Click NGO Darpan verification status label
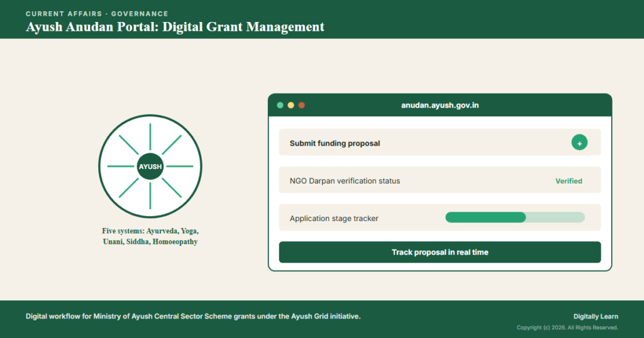This screenshot has width=644, height=338. pos(345,181)
